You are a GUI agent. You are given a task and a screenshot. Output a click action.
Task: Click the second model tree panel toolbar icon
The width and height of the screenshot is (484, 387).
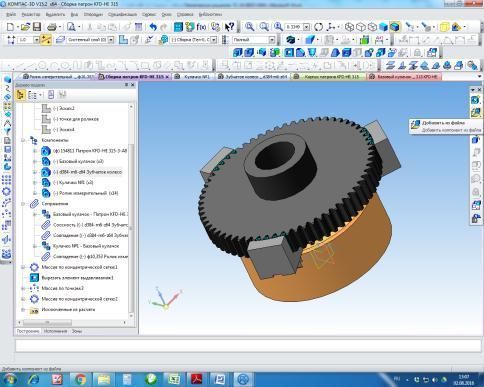pyautogui.click(x=33, y=95)
